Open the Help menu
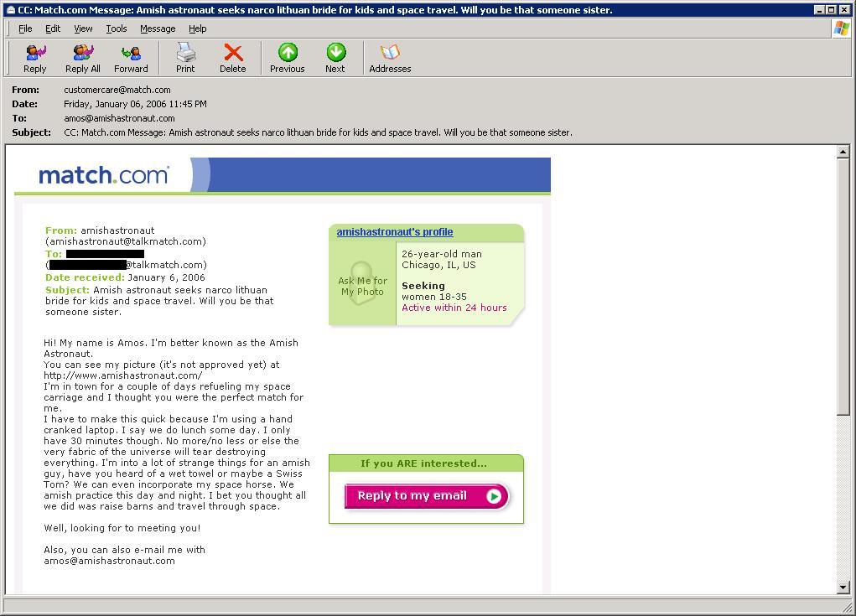856x616 pixels. coord(198,28)
